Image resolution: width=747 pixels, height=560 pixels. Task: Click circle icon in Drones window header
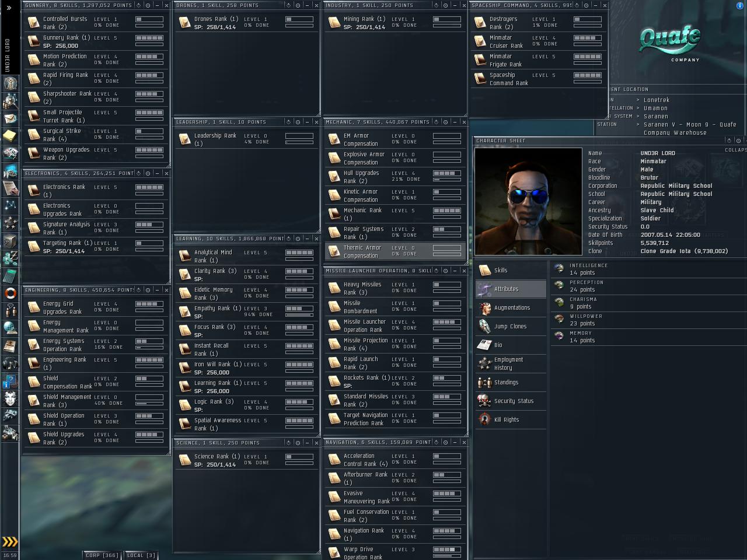tap(298, 5)
